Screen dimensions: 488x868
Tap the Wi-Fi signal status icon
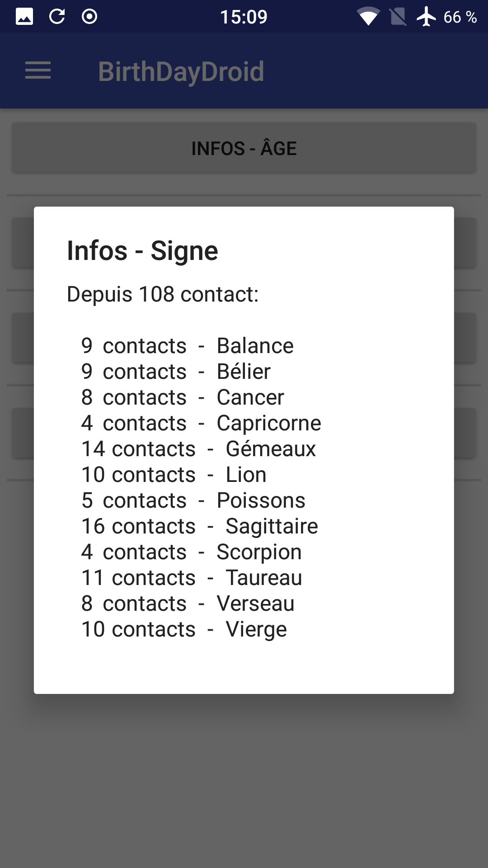(x=368, y=17)
